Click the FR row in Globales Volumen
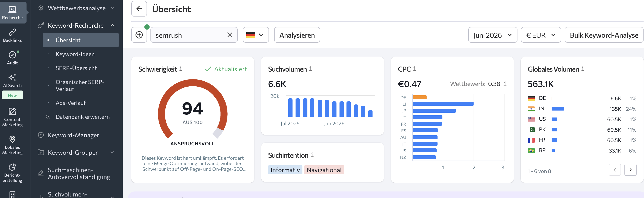The width and height of the screenshot is (644, 198). (582, 140)
